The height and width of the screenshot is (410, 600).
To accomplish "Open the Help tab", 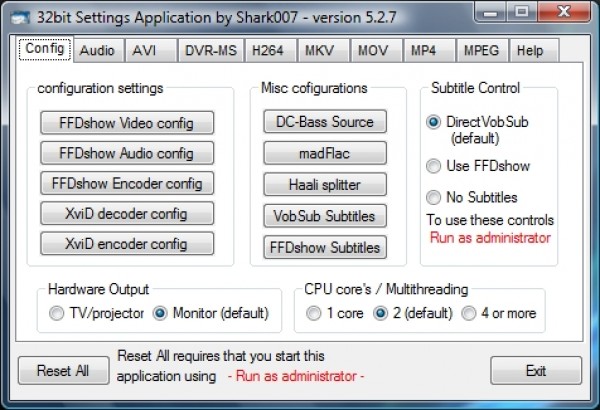I will 530,50.
